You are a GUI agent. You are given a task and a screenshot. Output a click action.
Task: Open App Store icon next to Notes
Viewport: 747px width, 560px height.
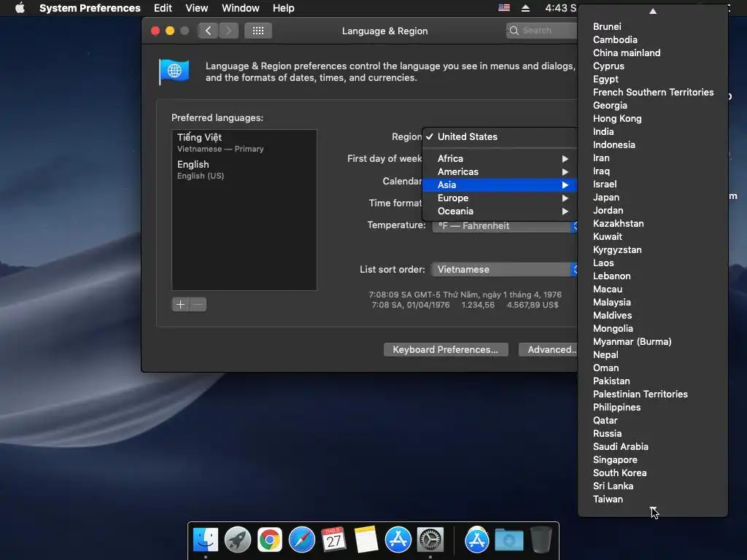coord(398,540)
